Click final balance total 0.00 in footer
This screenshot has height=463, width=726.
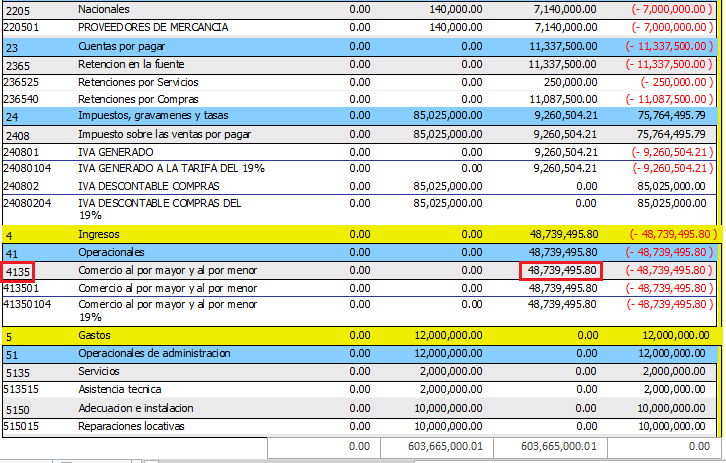coord(699,446)
